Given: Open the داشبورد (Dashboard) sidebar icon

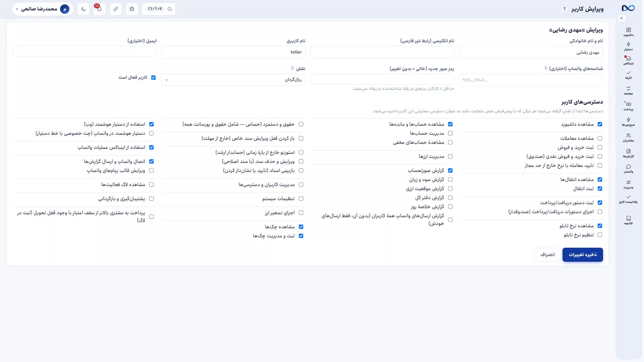Looking at the screenshot, I should [x=628, y=32].
